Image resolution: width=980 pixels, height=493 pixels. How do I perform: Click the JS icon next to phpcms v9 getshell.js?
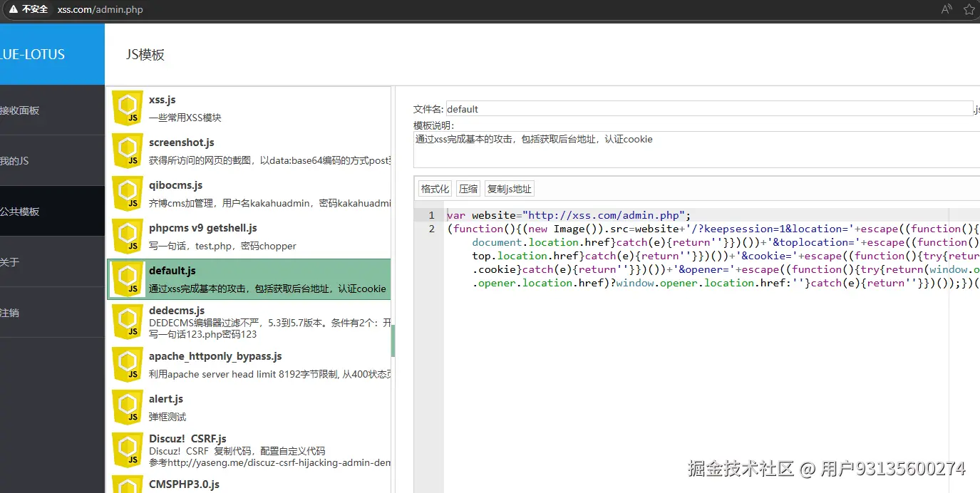128,237
